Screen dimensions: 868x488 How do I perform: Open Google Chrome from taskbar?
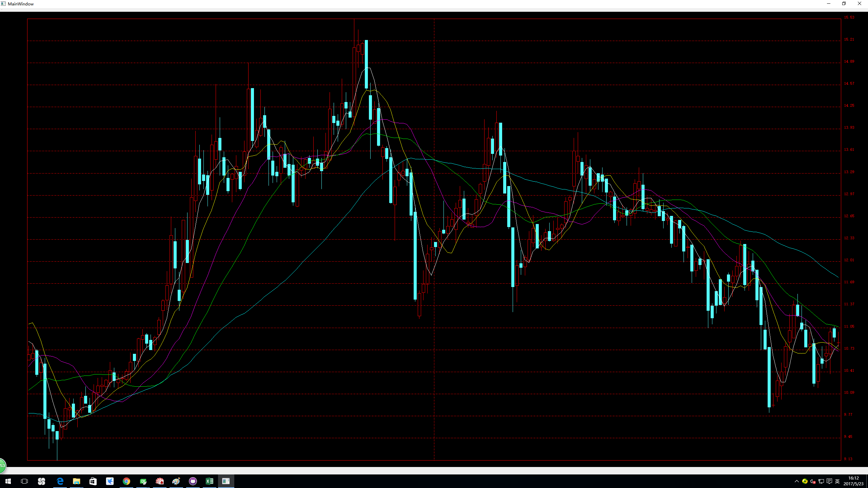point(126,481)
